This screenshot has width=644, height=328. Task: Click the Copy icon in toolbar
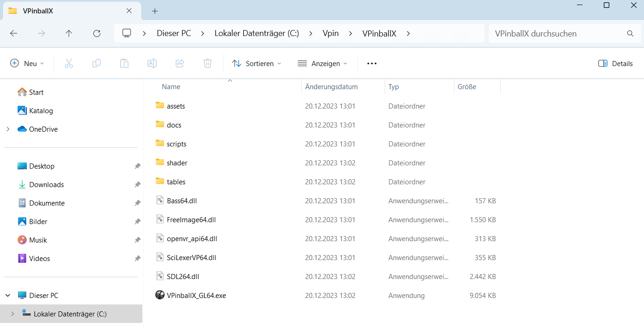coord(97,63)
